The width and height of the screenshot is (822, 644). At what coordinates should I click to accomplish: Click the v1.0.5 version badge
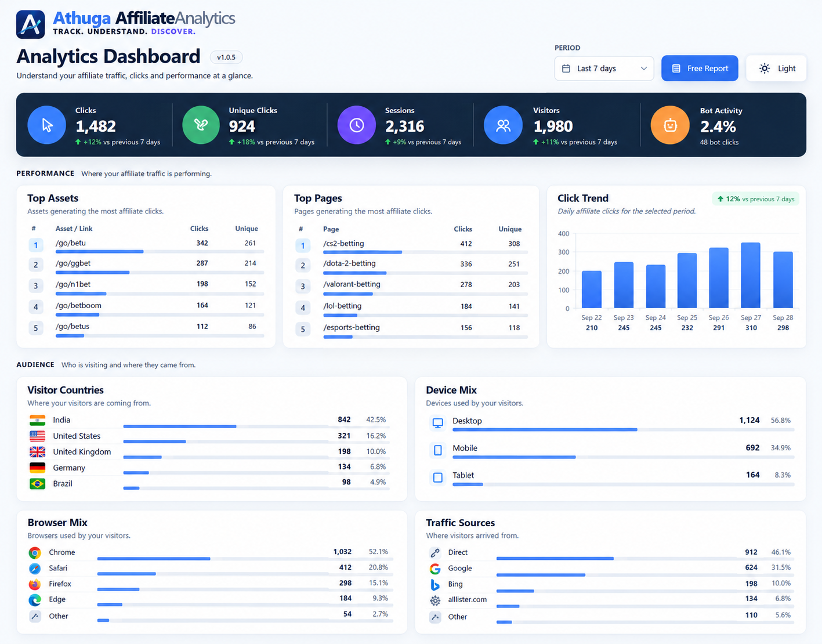[226, 57]
